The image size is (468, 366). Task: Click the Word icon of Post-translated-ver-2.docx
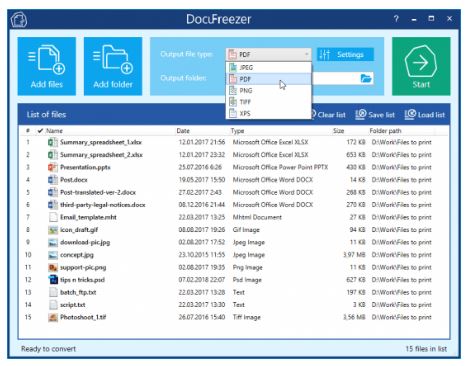(x=53, y=192)
